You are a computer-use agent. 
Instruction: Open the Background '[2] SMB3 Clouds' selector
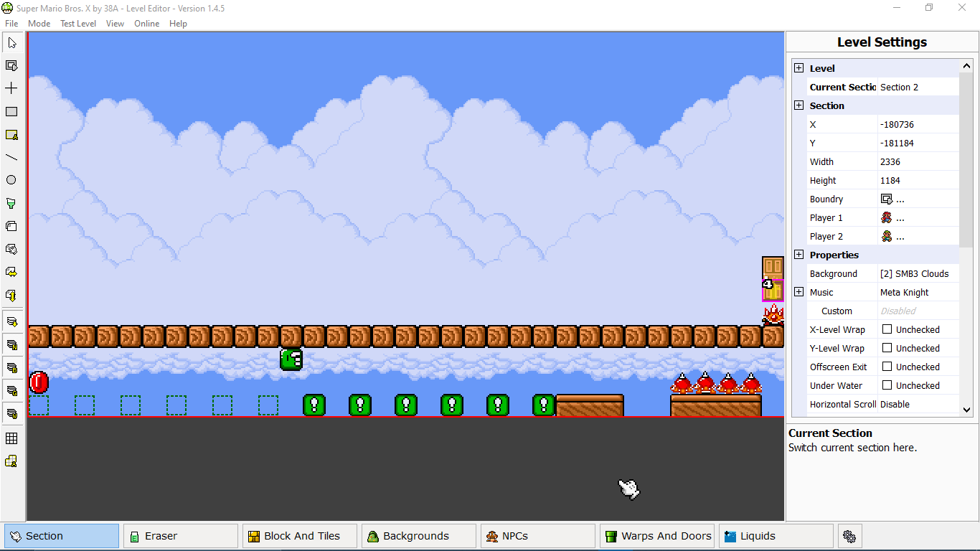[x=918, y=273]
